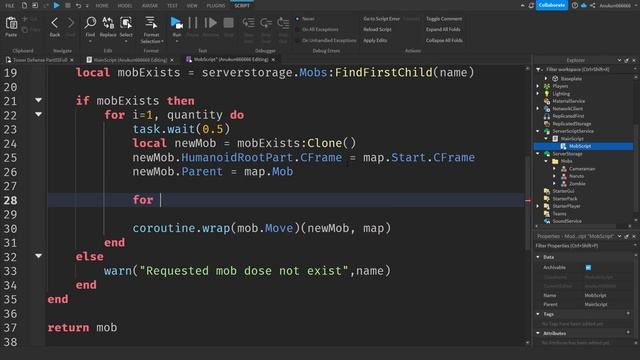Click the cloud save status icon
640x360 pixels.
coord(584,5)
